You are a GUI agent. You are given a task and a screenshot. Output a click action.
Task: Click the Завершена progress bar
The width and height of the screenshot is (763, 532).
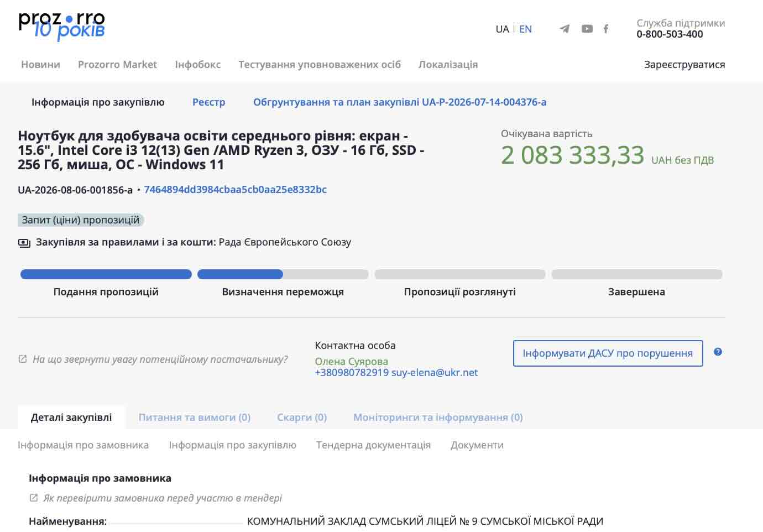tap(637, 274)
